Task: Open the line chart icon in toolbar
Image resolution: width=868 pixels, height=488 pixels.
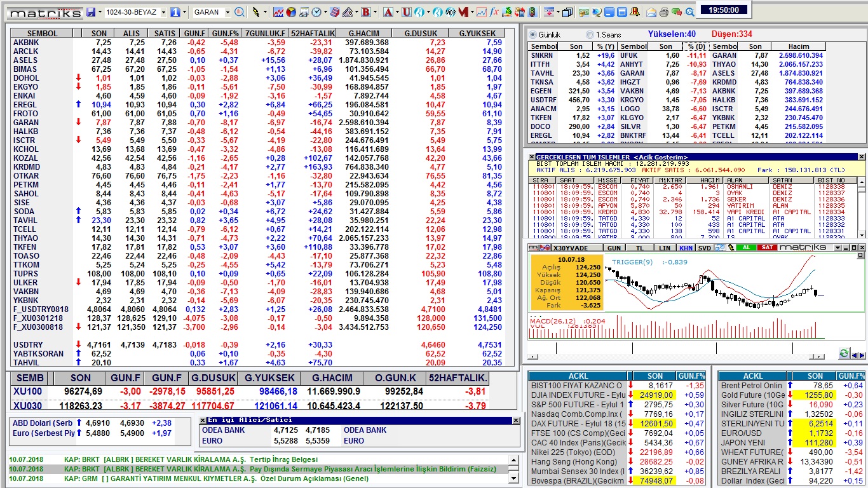Action: (x=278, y=12)
